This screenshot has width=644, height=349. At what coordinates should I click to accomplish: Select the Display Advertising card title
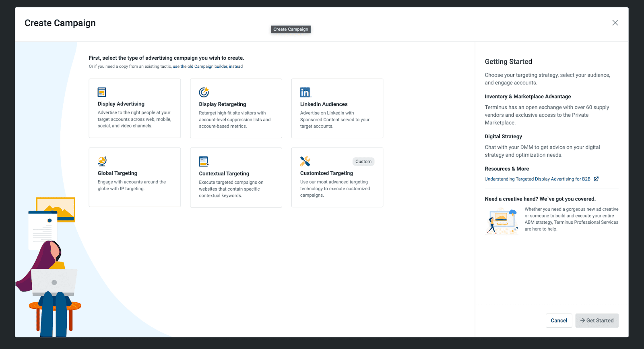pos(121,104)
